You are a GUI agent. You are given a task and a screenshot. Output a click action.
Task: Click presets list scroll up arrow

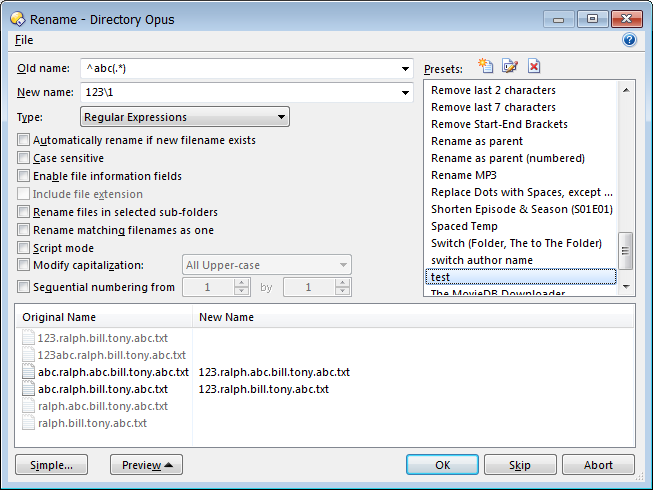tap(626, 90)
